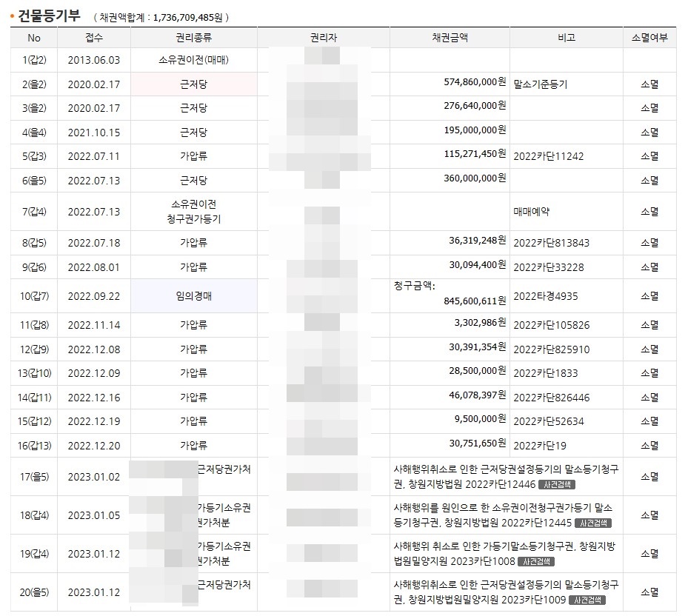Click case number 2022카단52634
The height and width of the screenshot is (616, 685).
pos(548,421)
